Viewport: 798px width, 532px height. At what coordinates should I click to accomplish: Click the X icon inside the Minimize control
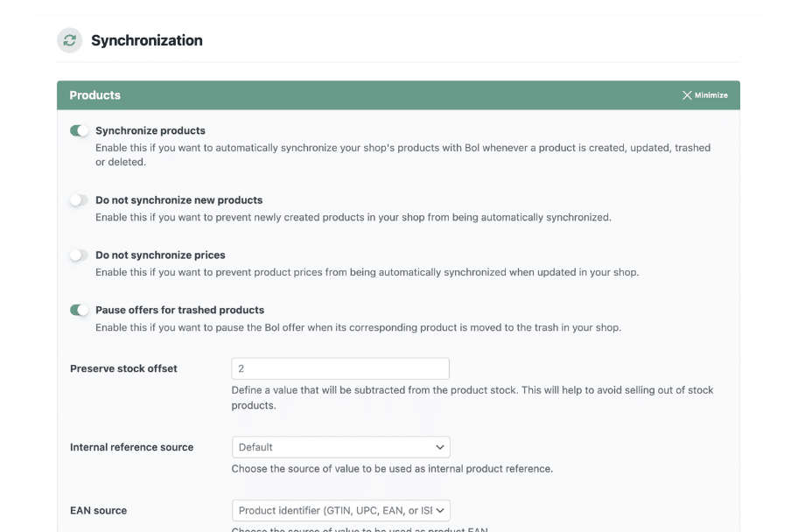pyautogui.click(x=686, y=95)
